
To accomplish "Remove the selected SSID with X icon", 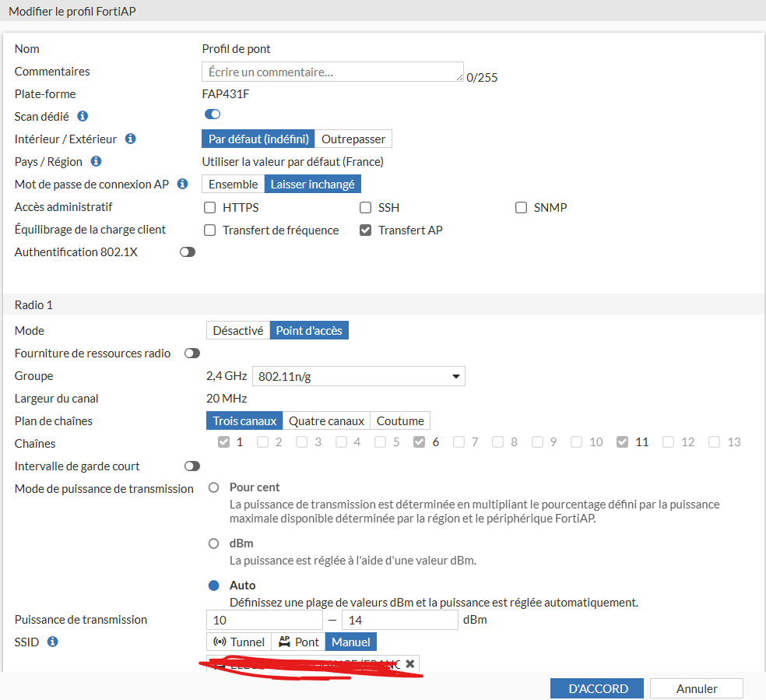I will pos(410,663).
